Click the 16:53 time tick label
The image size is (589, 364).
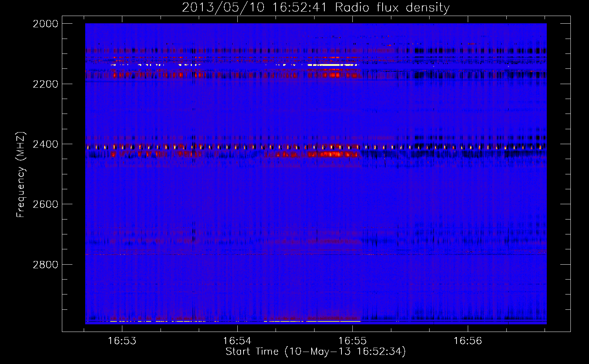point(122,341)
